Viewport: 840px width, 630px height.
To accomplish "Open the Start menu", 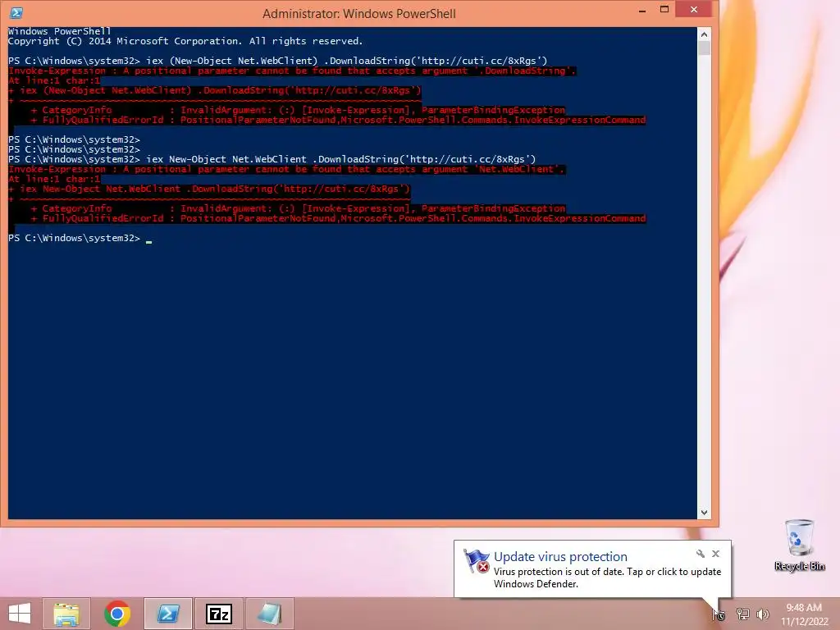I will point(20,614).
